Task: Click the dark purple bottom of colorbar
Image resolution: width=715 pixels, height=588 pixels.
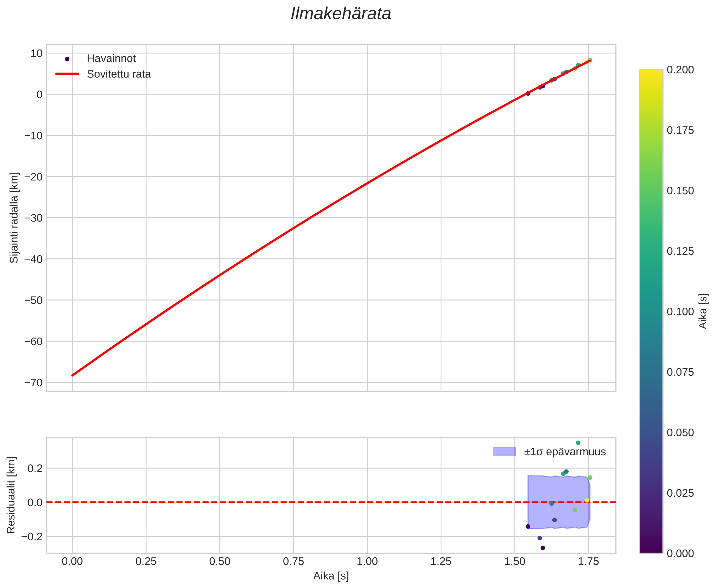Action: pos(651,549)
